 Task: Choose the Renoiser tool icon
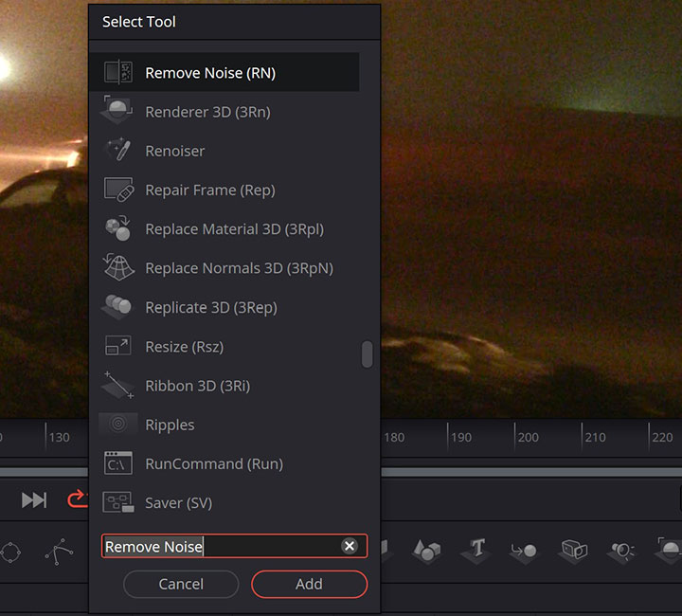pos(117,150)
